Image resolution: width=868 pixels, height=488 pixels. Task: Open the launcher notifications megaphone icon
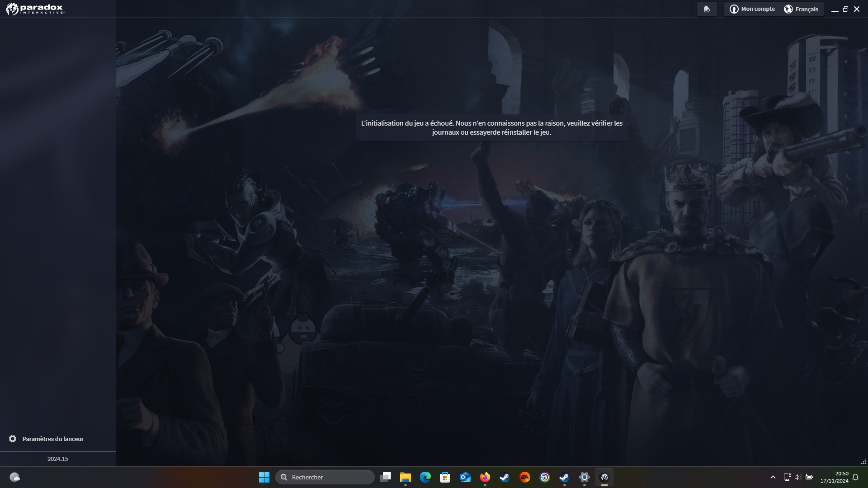coord(707,9)
